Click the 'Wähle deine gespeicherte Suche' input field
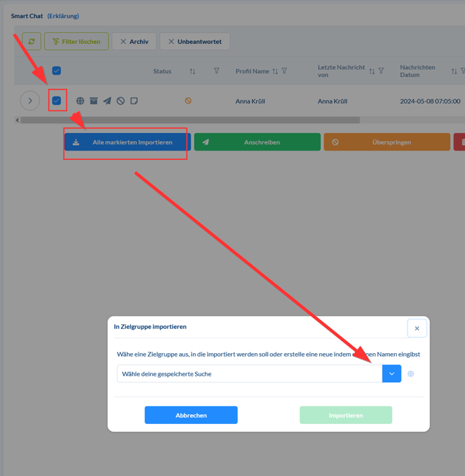 pos(249,373)
